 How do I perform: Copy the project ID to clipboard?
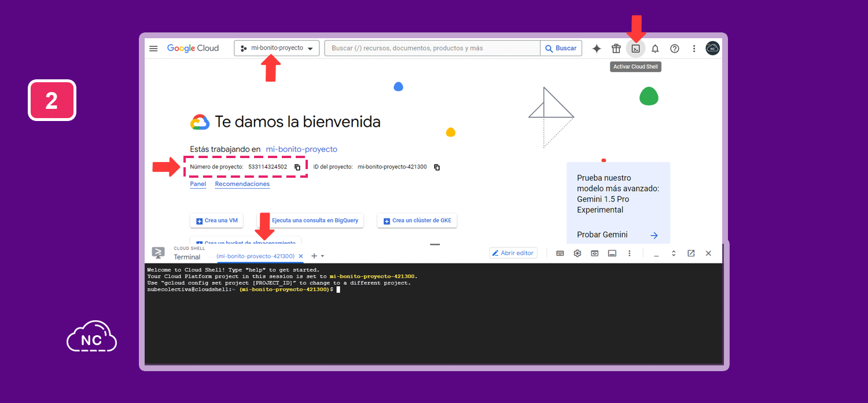437,167
